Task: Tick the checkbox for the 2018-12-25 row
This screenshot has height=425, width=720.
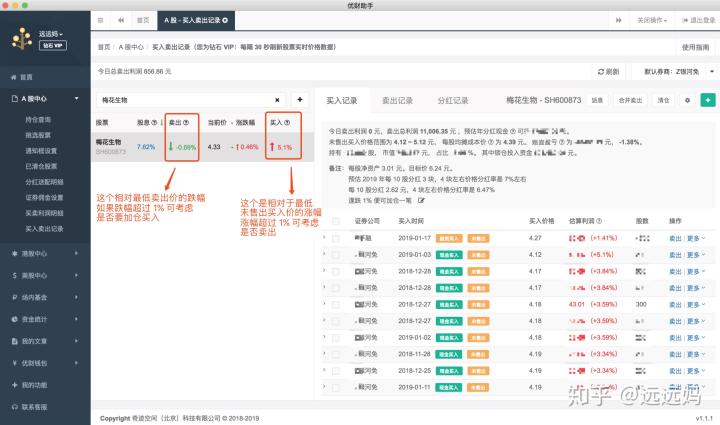Action: tap(336, 371)
